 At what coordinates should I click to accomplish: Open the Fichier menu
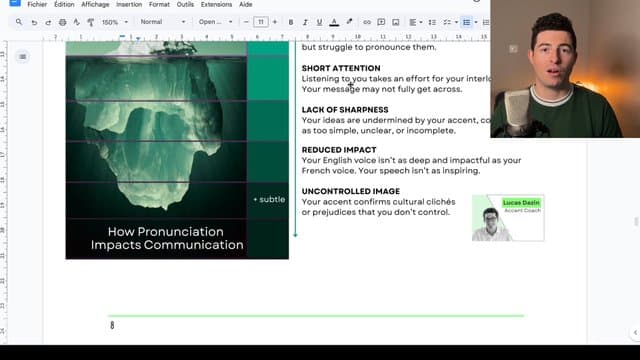[x=37, y=4]
